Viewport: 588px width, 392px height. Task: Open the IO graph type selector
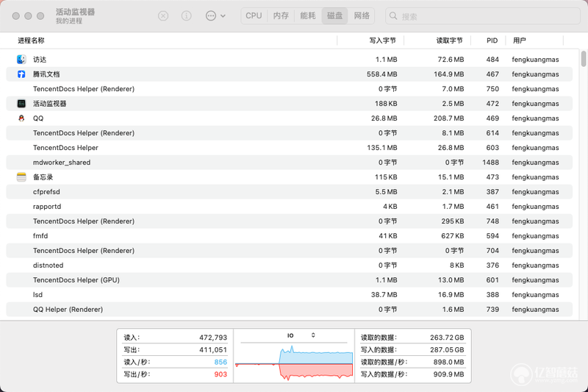301,335
